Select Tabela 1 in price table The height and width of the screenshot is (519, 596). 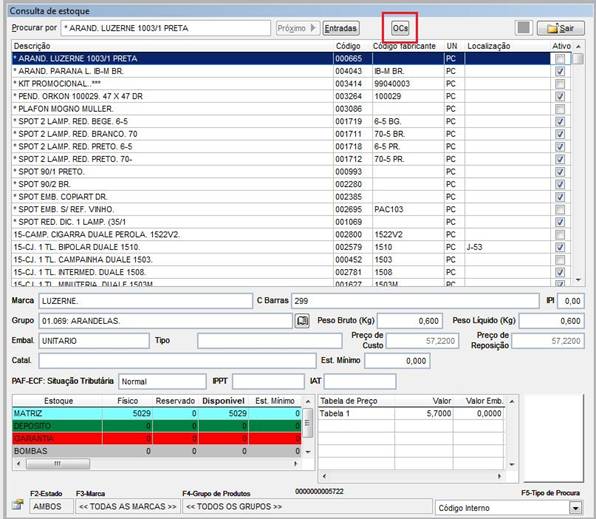pos(411,413)
